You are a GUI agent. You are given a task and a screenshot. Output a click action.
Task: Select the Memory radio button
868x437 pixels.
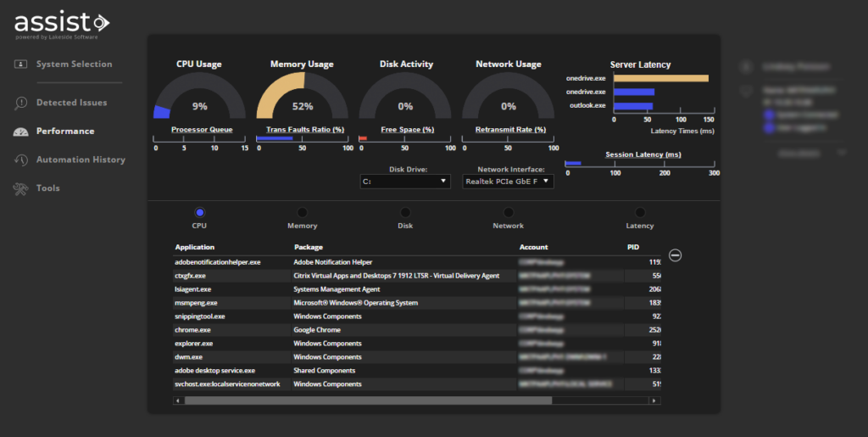(x=303, y=212)
